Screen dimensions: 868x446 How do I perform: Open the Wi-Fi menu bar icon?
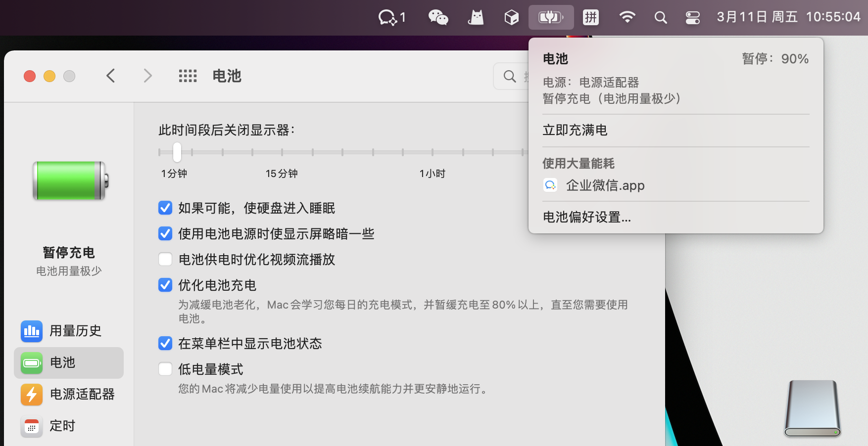(627, 17)
